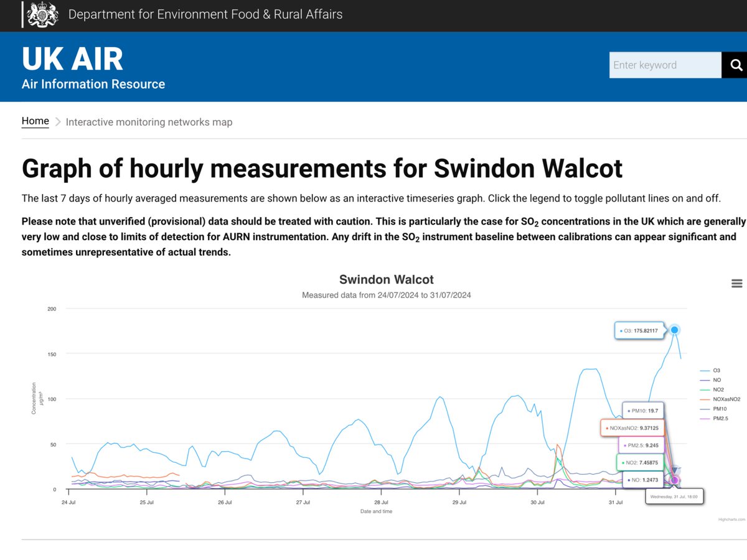747x560 pixels.
Task: Click the 30 Jul x-axis label
Action: [x=537, y=502]
